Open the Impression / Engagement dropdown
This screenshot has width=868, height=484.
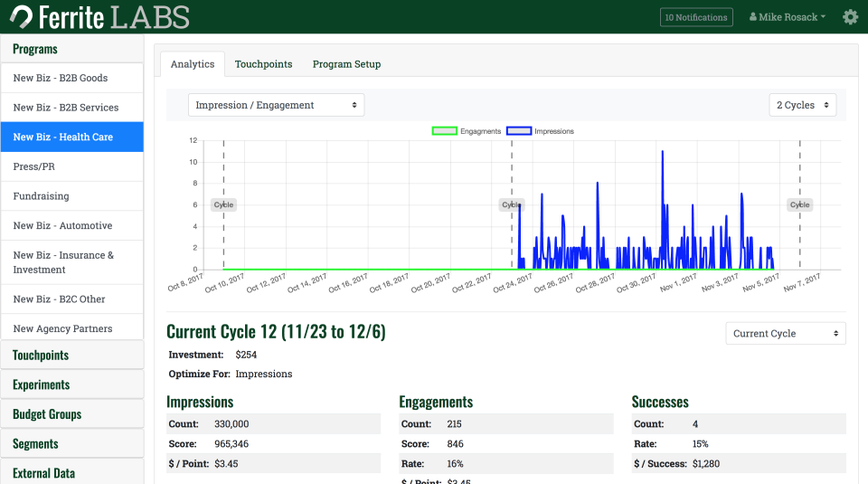276,105
